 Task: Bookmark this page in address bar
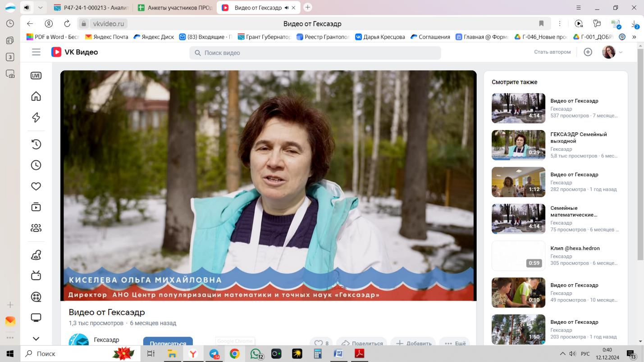(x=541, y=24)
